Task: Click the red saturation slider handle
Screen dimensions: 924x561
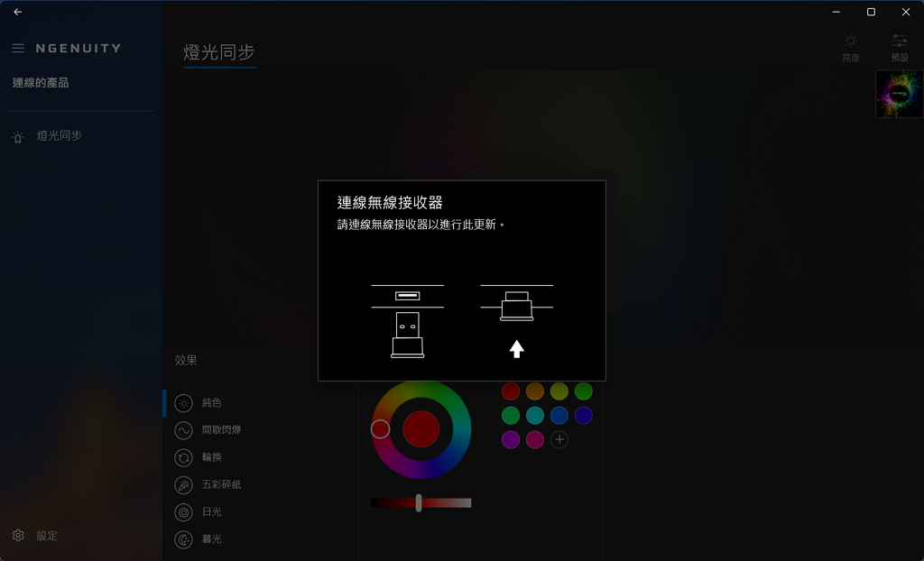Action: coord(419,502)
